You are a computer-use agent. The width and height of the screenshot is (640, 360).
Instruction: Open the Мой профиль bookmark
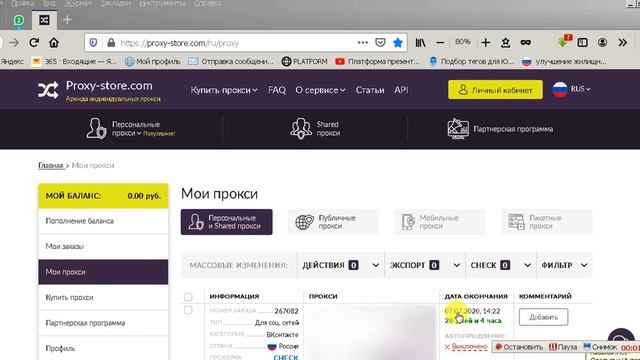tap(153, 61)
